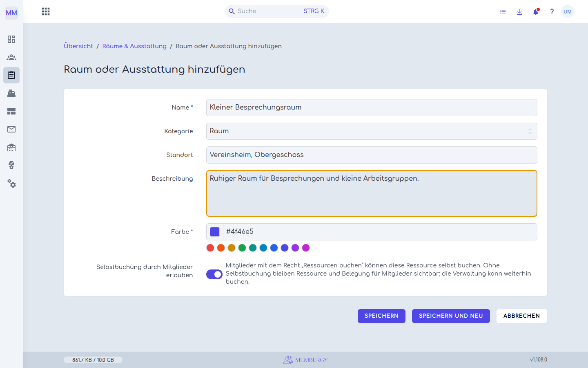
Task: Click the search magnifier icon
Action: pyautogui.click(x=232, y=11)
